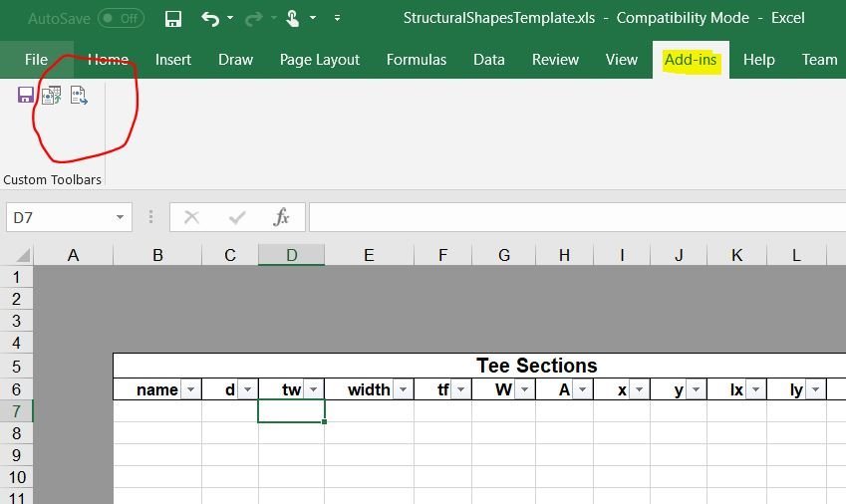This screenshot has height=504, width=846.
Task: Open the Name Box dropdown arrow
Action: 120,217
